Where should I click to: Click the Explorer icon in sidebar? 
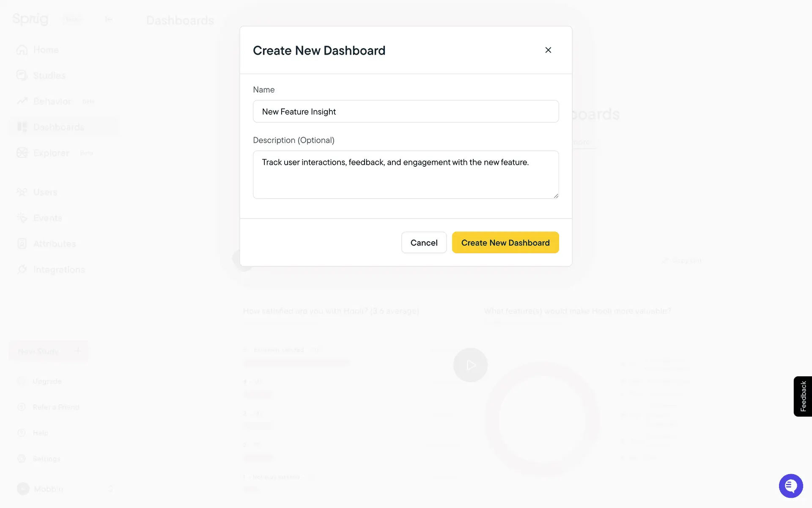22,153
